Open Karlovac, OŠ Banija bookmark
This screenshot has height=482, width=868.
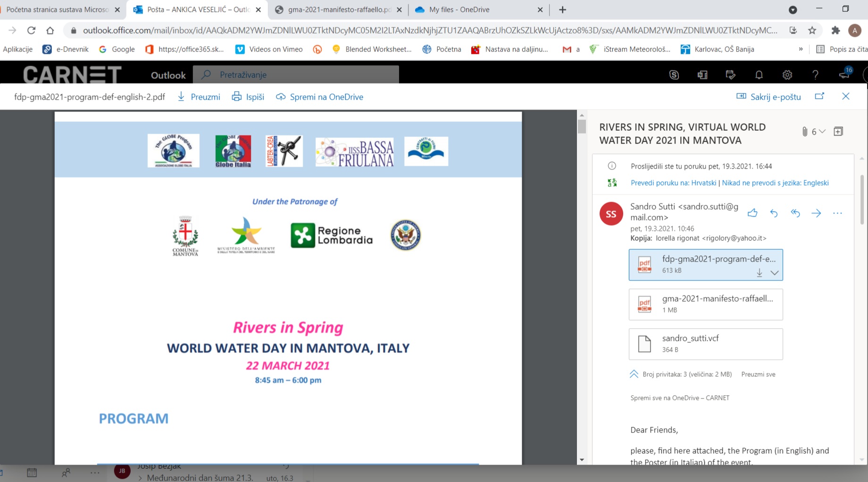718,49
